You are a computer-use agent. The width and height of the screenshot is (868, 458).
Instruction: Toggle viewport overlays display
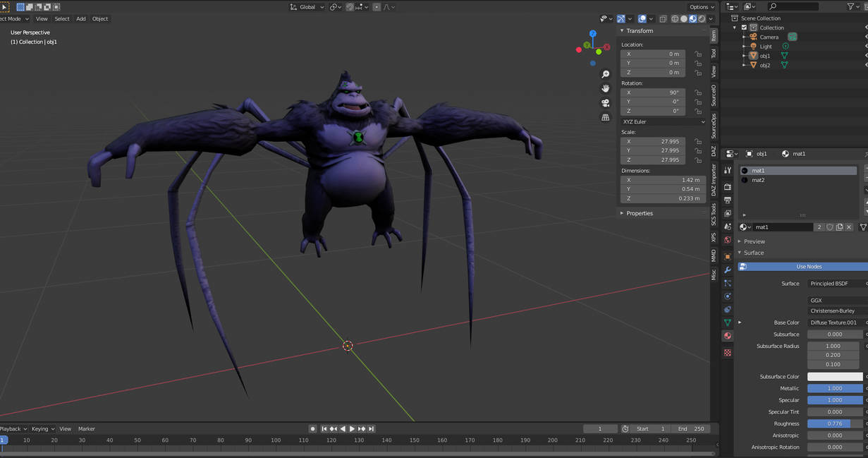642,19
